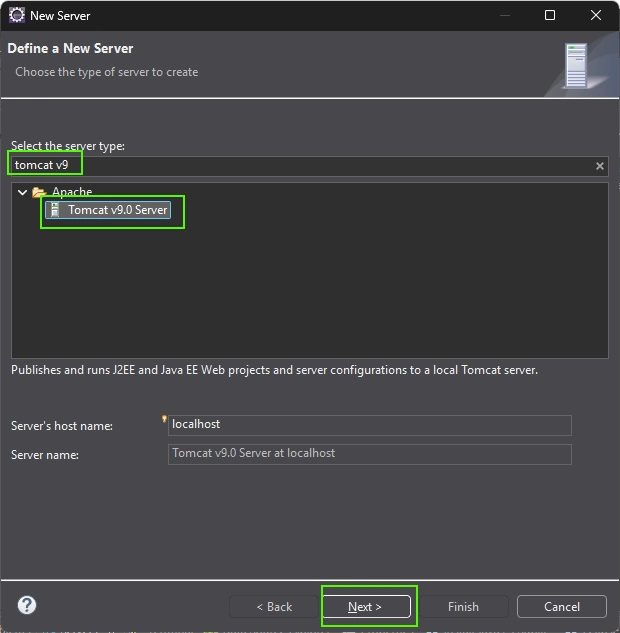Click the Apache folder icon
Screen dimensions: 620x633
[x=39, y=192]
